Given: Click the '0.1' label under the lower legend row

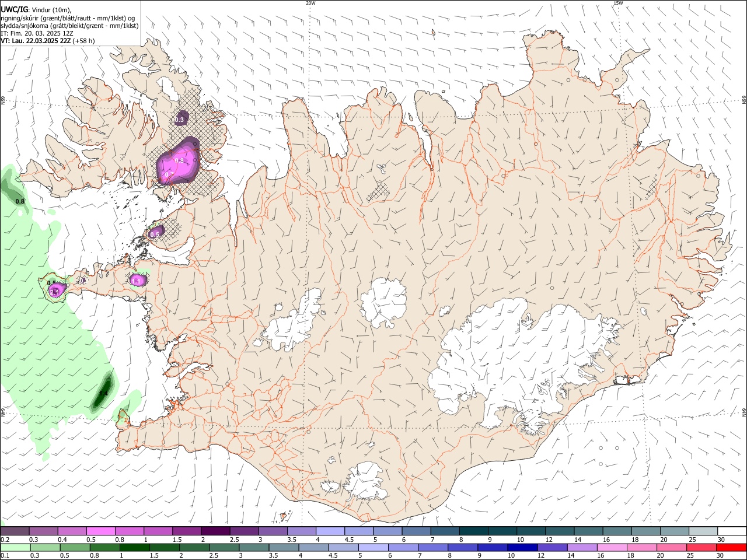Looking at the screenshot, I should point(5,556).
